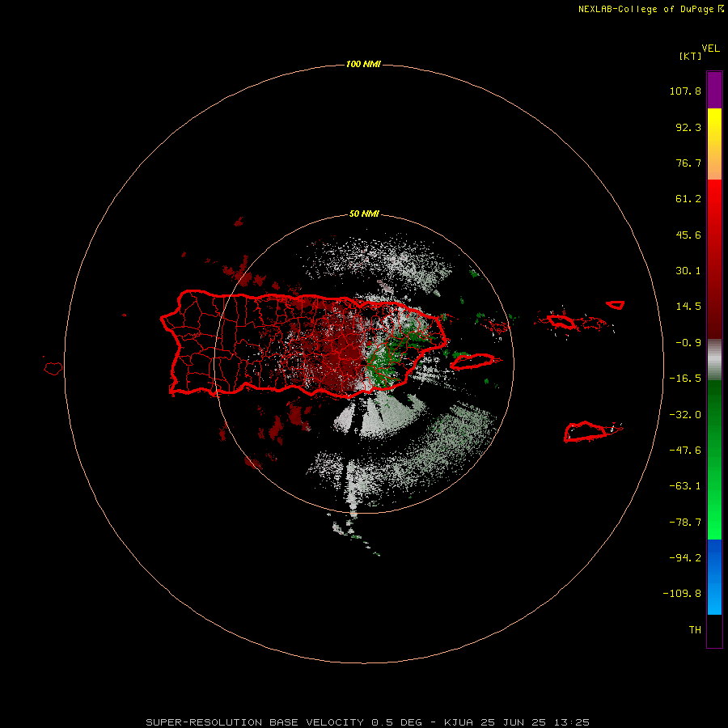Click the 50 NMI range ring label
The height and width of the screenshot is (728, 728).
(x=364, y=214)
